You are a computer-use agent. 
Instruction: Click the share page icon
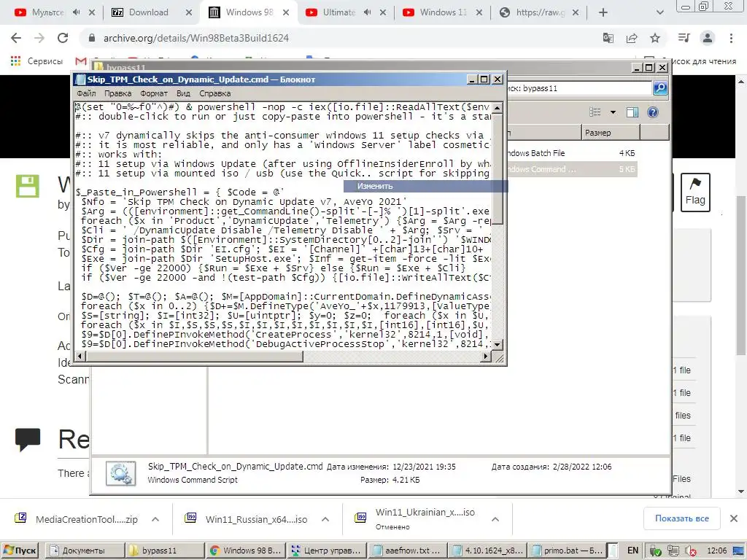[632, 38]
